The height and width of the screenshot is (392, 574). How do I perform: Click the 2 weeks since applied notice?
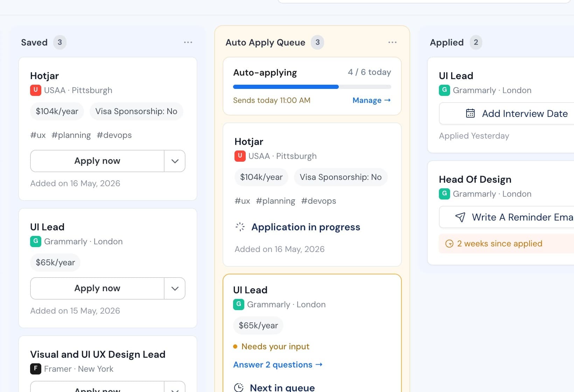point(506,244)
